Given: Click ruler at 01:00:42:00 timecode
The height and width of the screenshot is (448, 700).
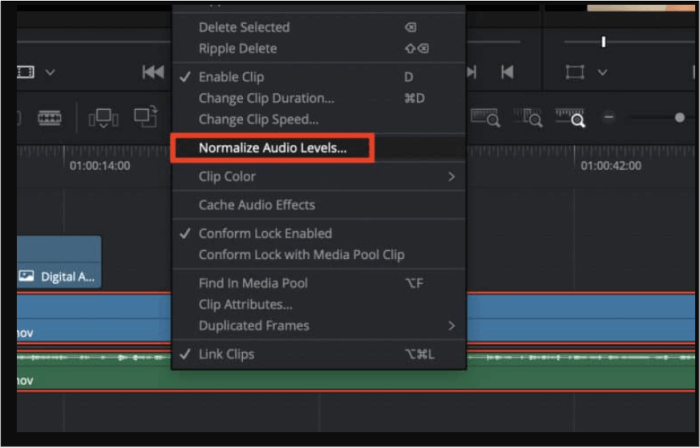Looking at the screenshot, I should (611, 166).
